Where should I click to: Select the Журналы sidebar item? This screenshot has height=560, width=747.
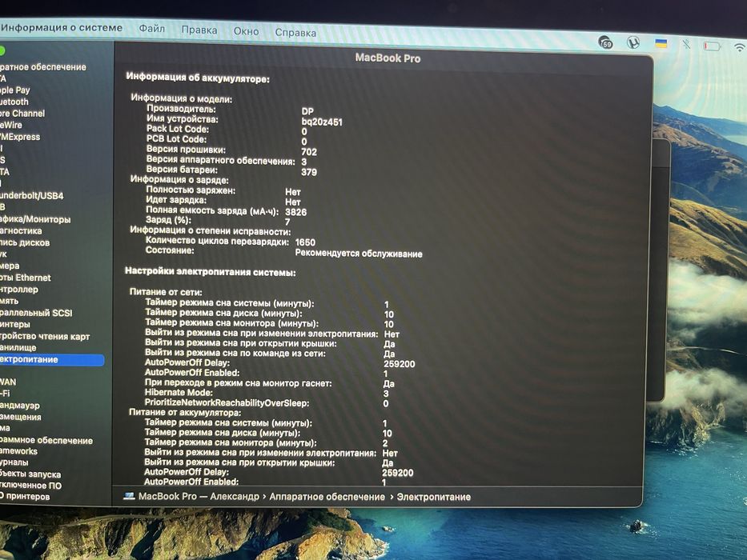(14, 462)
